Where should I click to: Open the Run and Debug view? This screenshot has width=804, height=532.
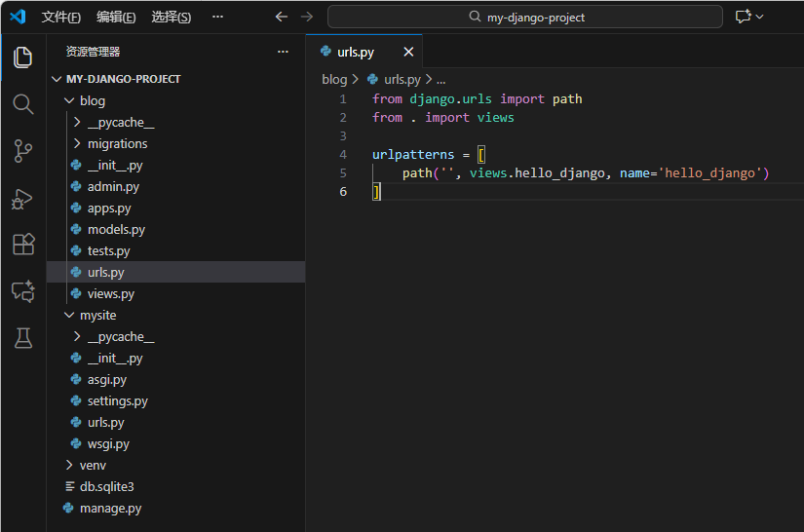pos(22,199)
